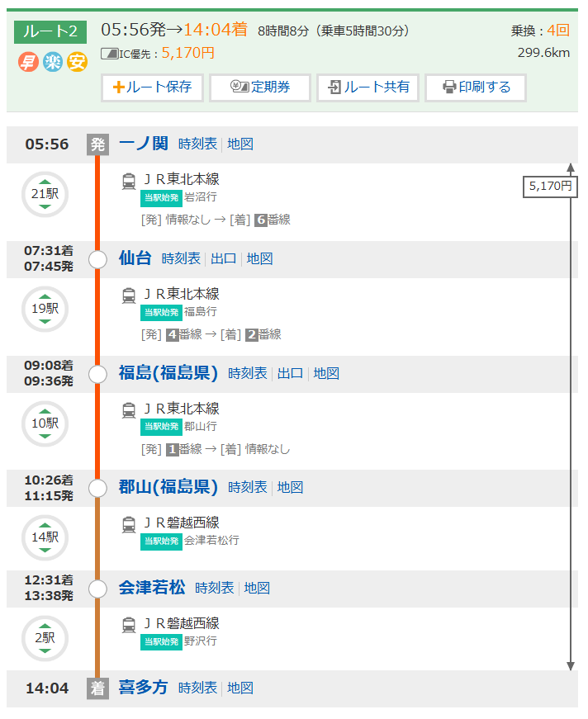Viewport: 588px width, 719px height.
Task: Click the 安 (cheap) yellow route badge
Action: (x=77, y=62)
